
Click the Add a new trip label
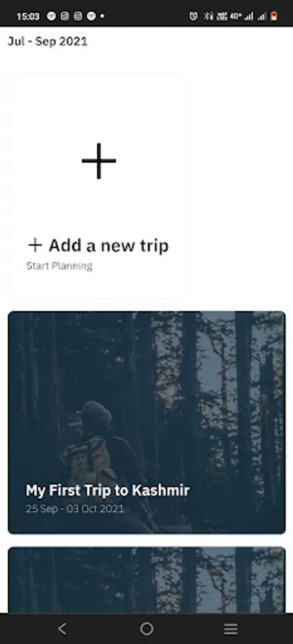point(109,245)
